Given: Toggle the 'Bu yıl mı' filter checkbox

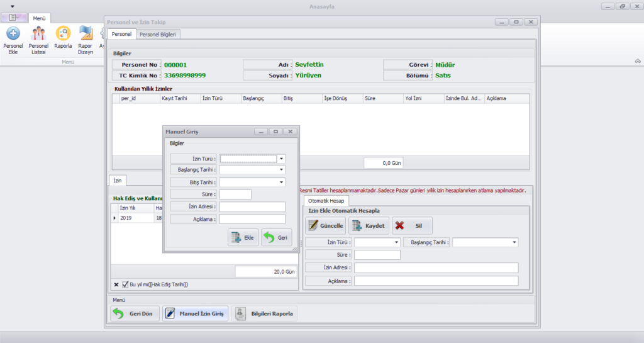Looking at the screenshot, I should tap(126, 284).
